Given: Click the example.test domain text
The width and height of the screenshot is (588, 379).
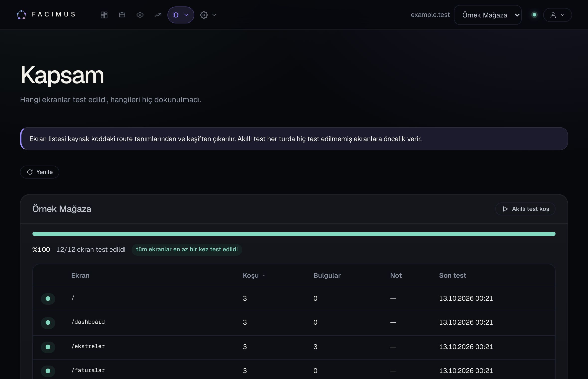Looking at the screenshot, I should coord(430,15).
